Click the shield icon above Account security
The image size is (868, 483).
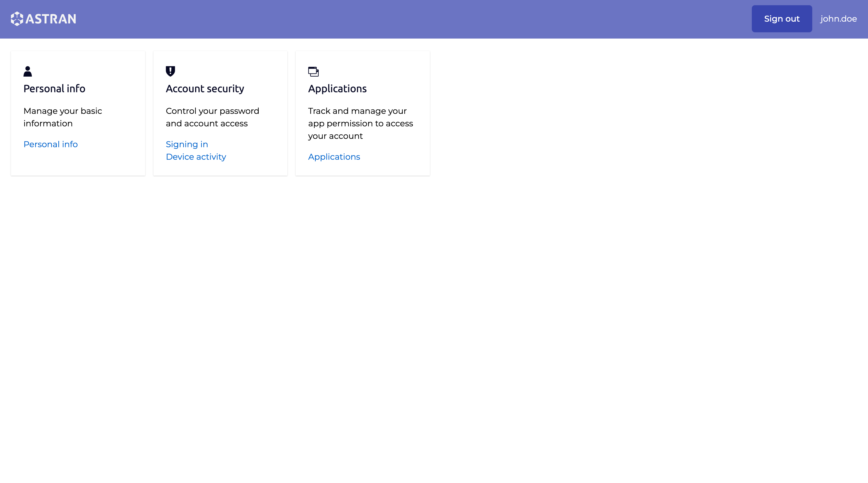(170, 71)
